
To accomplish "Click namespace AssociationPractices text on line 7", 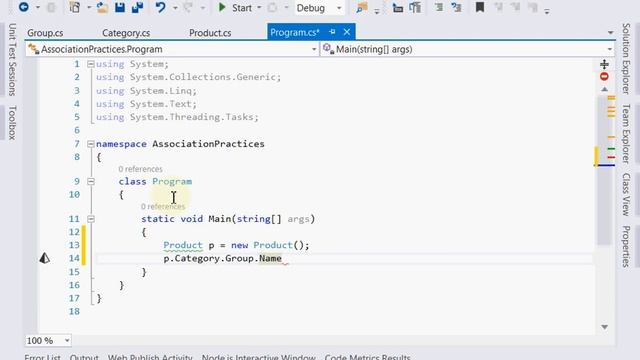I will 180,144.
